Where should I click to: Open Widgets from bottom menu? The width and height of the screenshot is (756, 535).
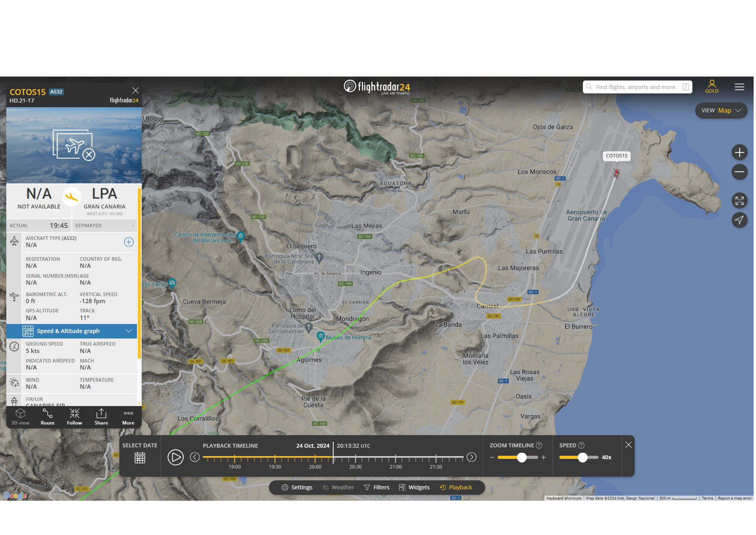pyautogui.click(x=414, y=488)
